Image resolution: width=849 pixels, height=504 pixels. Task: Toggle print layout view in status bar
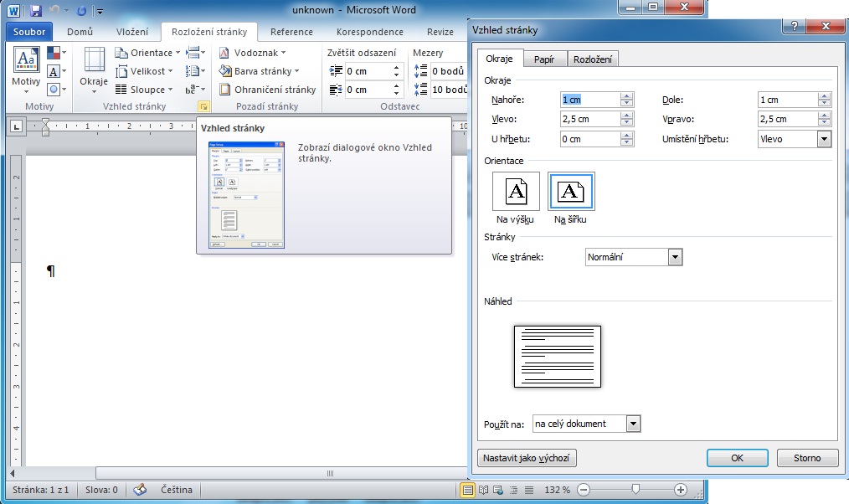coord(468,490)
